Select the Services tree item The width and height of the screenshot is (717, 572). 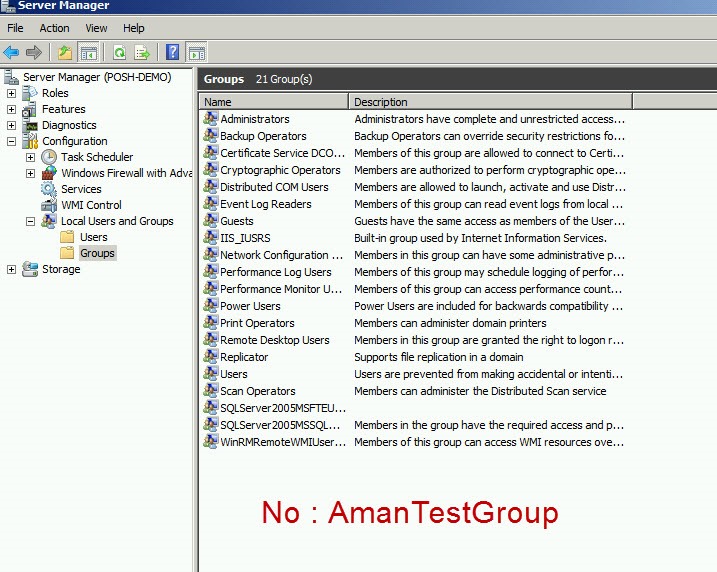[80, 189]
